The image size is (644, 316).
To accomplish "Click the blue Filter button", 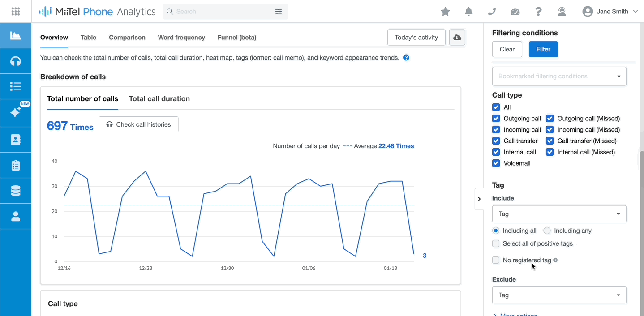I will [543, 49].
